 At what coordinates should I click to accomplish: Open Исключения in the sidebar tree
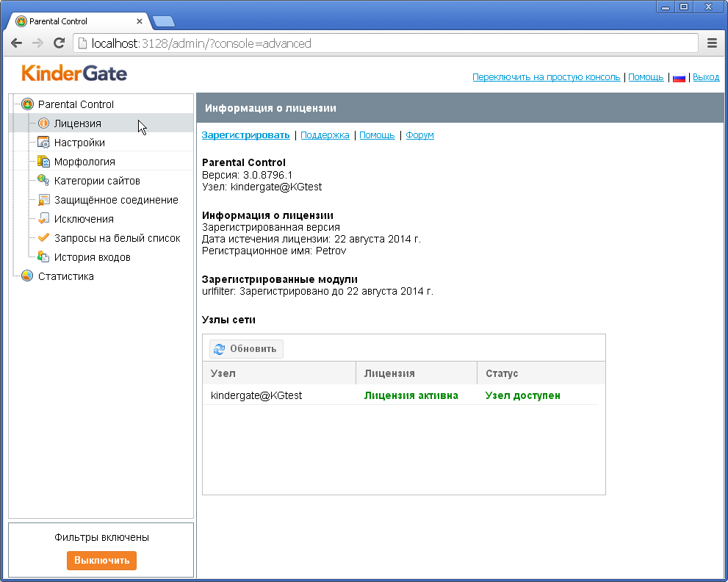[84, 219]
